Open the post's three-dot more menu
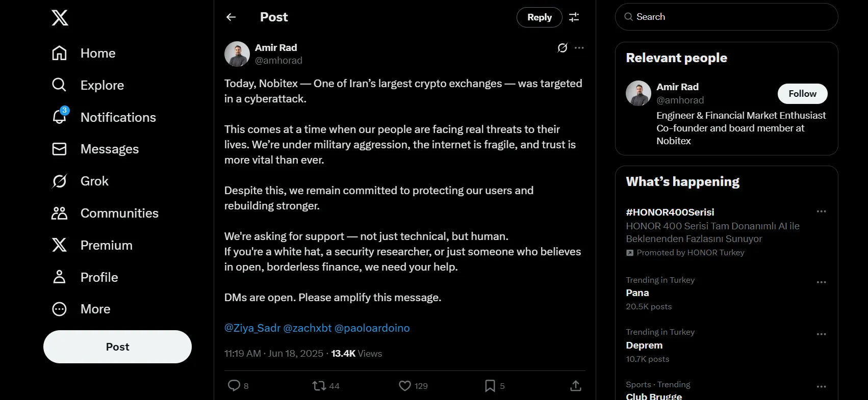Screen dimensions: 868x400 coord(579,48)
